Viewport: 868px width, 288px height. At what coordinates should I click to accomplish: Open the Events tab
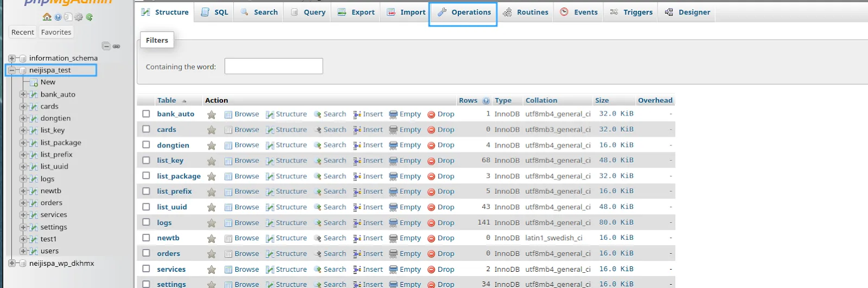(x=579, y=12)
